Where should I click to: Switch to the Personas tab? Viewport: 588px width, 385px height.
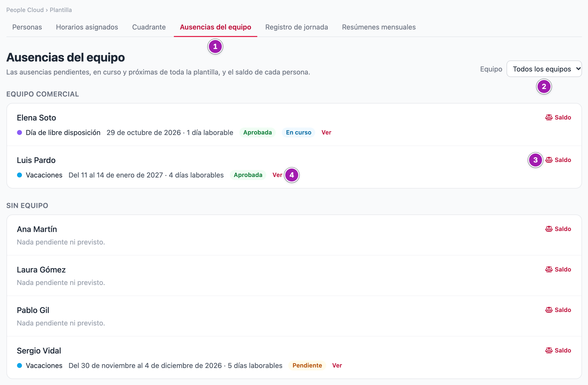coord(27,27)
